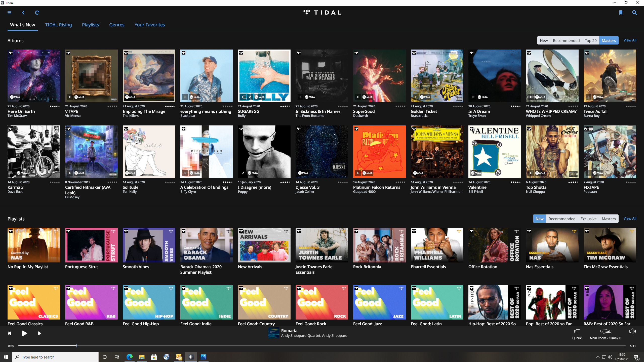Switch to the TIDAL Rising tab
The width and height of the screenshot is (644, 362).
click(x=58, y=25)
